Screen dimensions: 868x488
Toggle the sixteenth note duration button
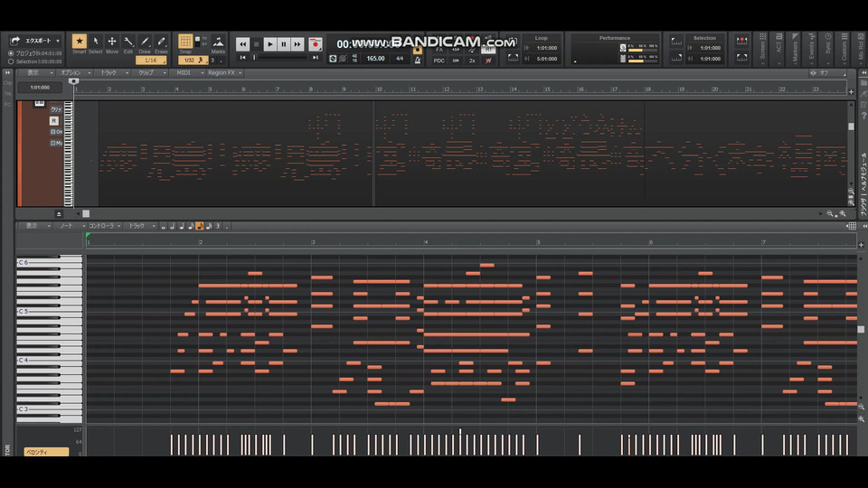[198, 226]
